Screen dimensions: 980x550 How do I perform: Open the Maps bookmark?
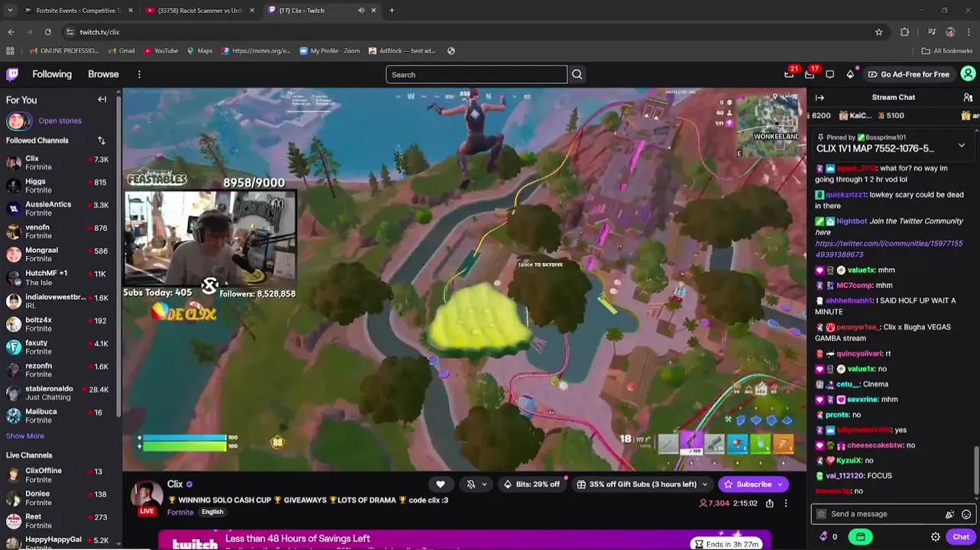[199, 51]
